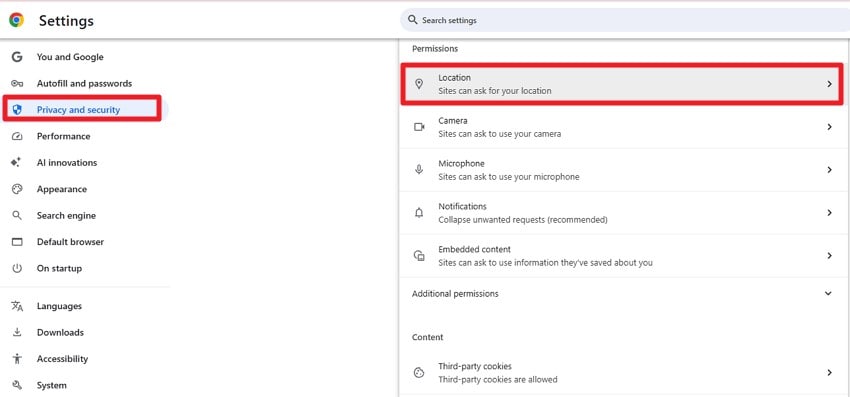
Task: Click the Third-party cookies row title
Action: pos(475,366)
